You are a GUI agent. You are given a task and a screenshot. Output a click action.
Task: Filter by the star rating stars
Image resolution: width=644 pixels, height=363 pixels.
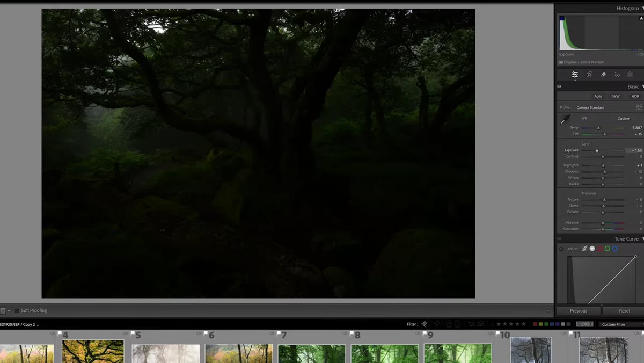(511, 324)
